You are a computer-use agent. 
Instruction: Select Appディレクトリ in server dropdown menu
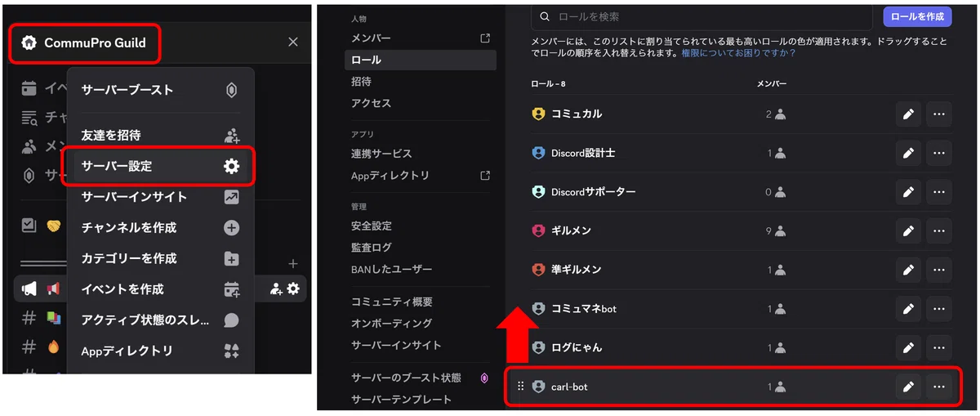[x=161, y=351]
